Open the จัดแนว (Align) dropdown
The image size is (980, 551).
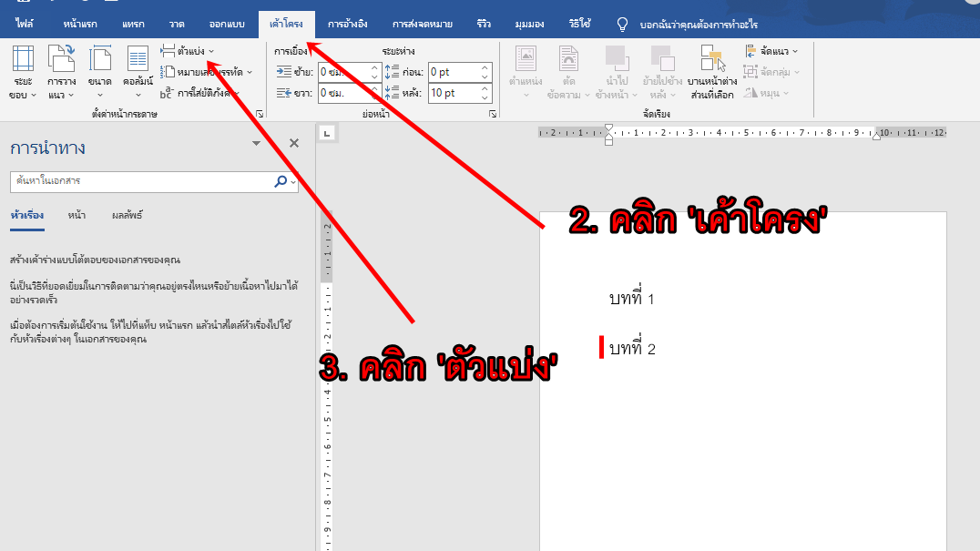771,51
